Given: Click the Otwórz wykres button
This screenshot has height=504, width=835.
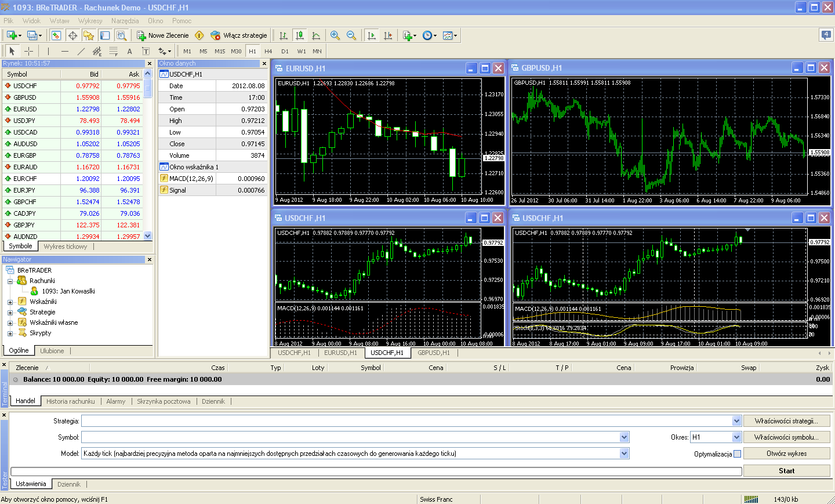Looking at the screenshot, I should click(786, 454).
